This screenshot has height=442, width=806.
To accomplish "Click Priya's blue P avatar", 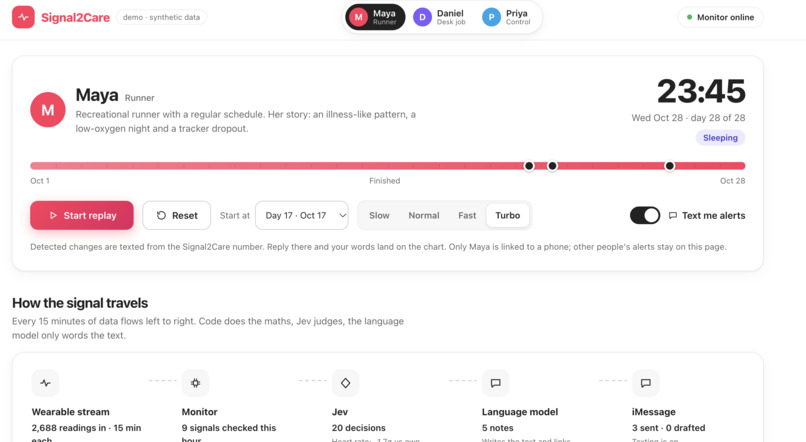I will [491, 17].
